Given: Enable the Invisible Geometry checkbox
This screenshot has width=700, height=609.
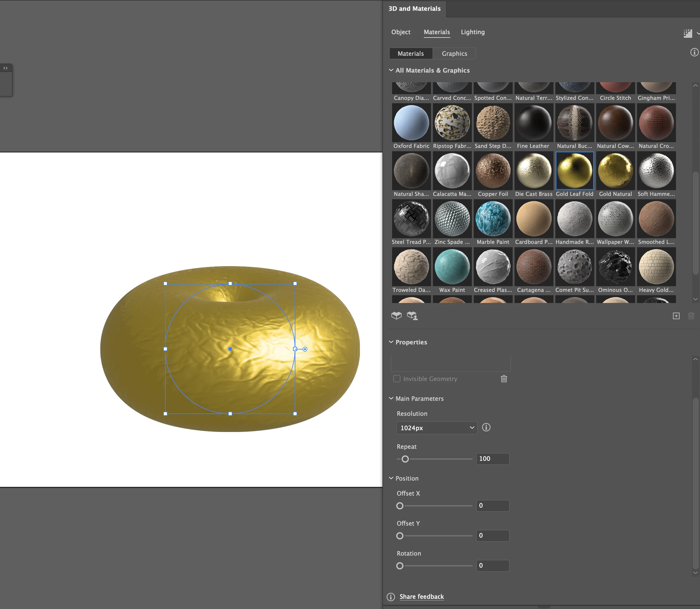Looking at the screenshot, I should (397, 379).
